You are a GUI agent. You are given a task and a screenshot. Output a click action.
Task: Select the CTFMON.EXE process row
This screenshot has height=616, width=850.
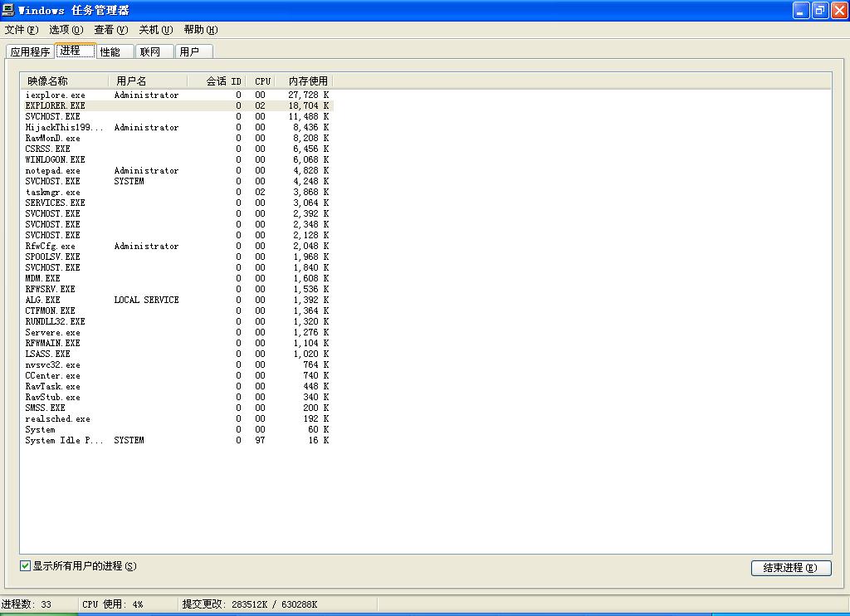point(178,310)
